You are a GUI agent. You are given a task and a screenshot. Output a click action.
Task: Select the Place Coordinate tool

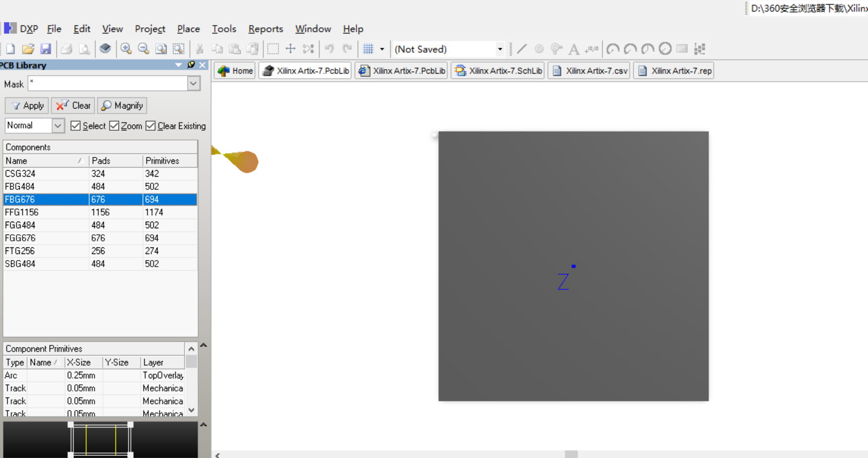[591, 49]
